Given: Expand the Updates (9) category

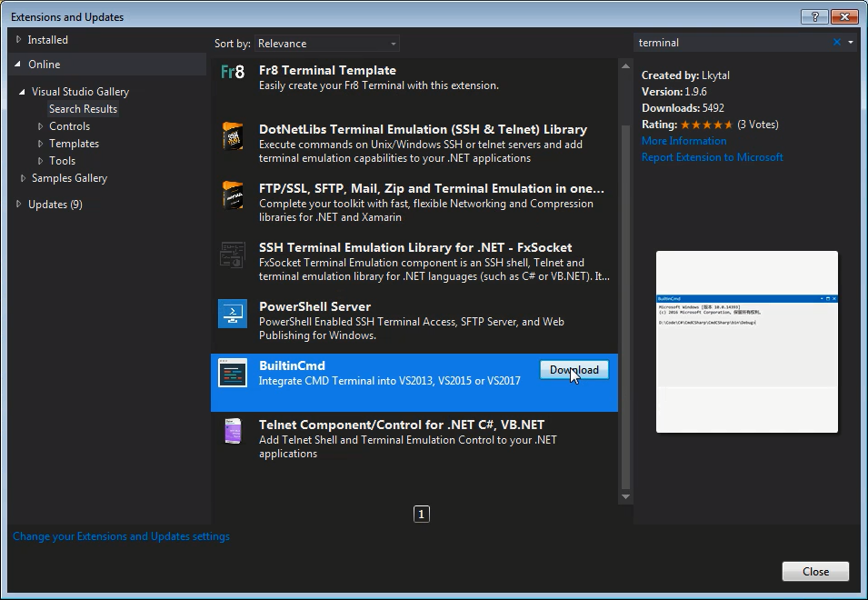Looking at the screenshot, I should pos(18,205).
